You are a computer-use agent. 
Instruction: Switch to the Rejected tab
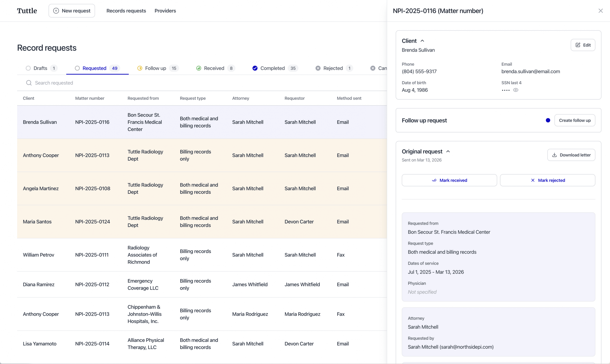click(x=333, y=68)
